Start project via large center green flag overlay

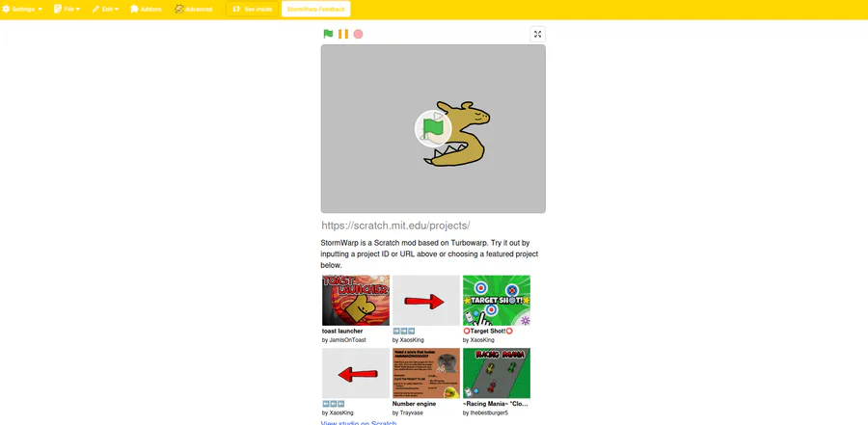[433, 128]
